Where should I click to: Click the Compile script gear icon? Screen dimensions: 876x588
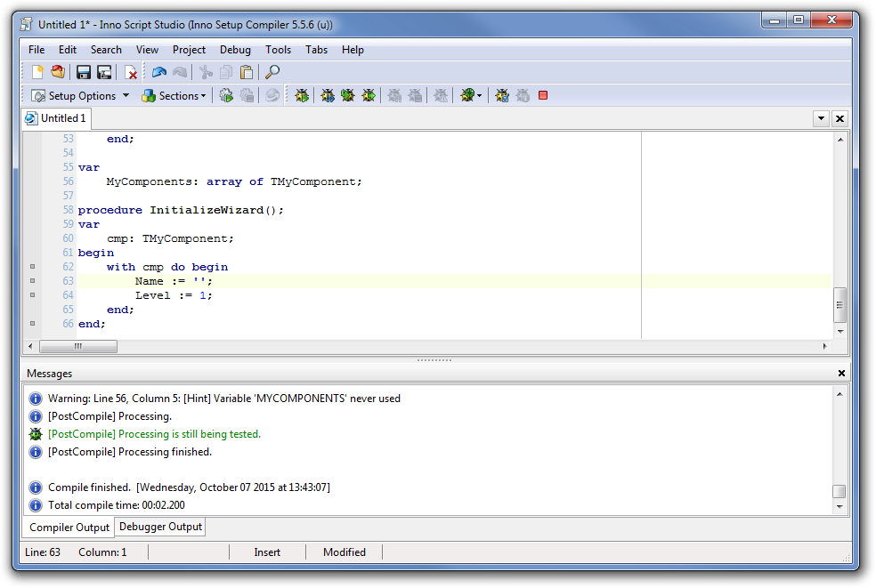(226, 95)
